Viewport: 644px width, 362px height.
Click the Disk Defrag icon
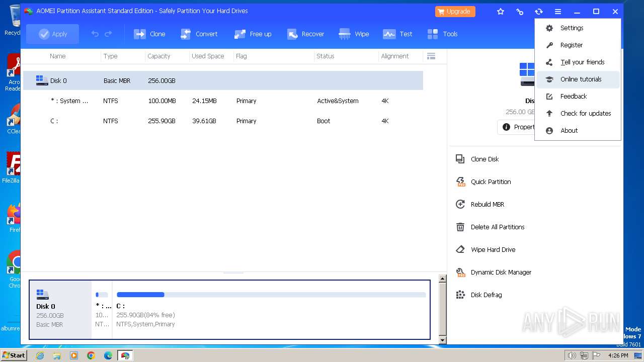[460, 295]
